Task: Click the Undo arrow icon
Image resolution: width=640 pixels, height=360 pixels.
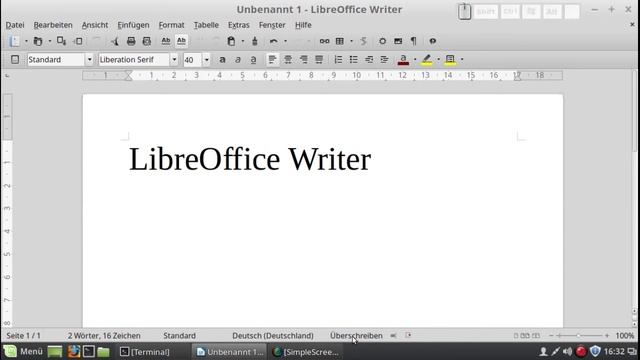Action: click(x=274, y=41)
